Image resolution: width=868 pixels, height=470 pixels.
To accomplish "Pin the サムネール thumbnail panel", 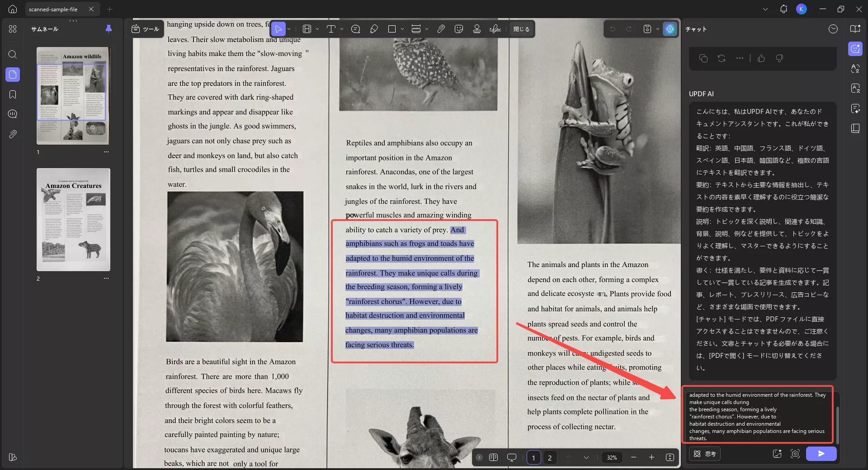I will tap(108, 29).
